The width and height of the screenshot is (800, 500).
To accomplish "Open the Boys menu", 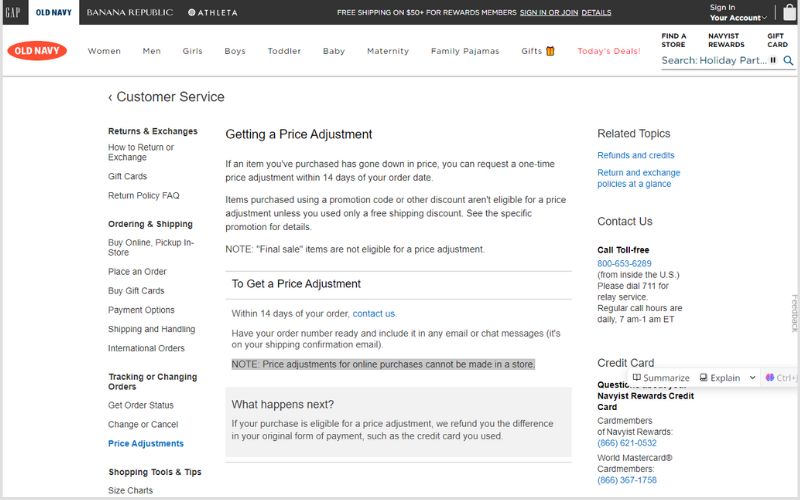I will [x=235, y=51].
